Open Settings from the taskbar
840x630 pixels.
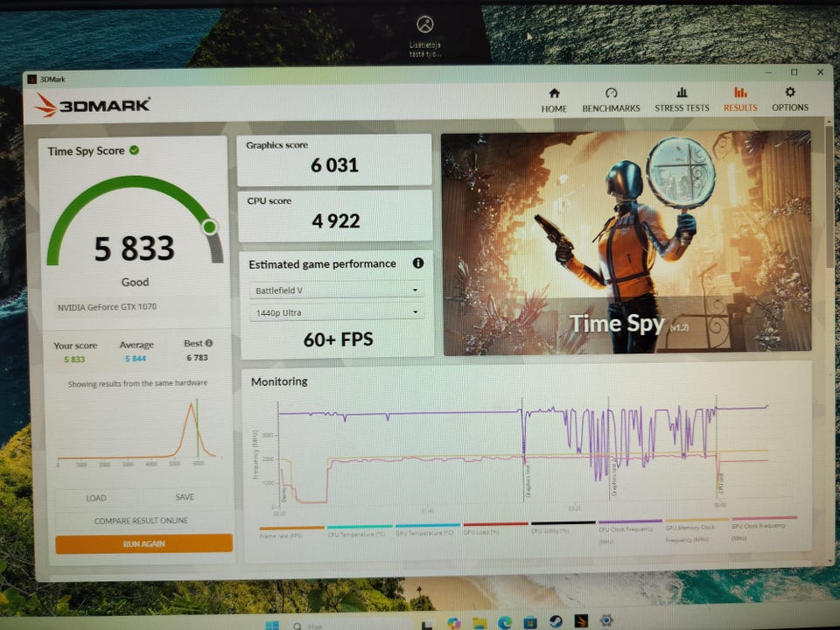tap(606, 620)
